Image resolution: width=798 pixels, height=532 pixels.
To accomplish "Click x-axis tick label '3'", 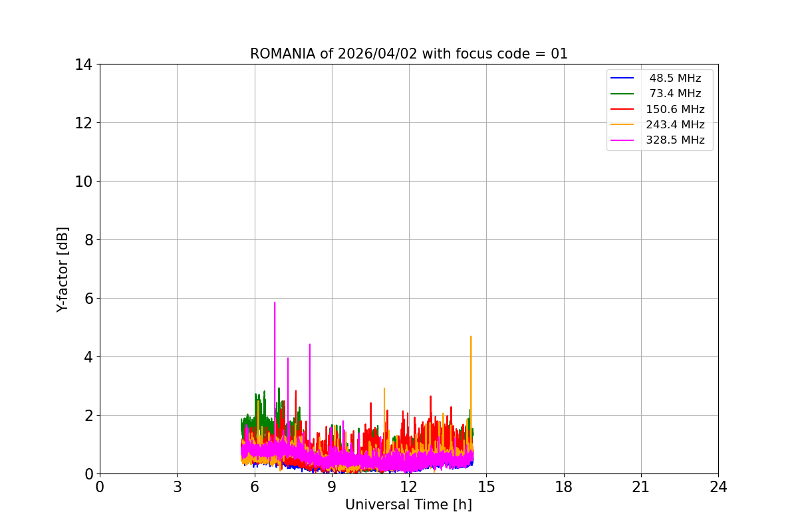I will click(177, 487).
